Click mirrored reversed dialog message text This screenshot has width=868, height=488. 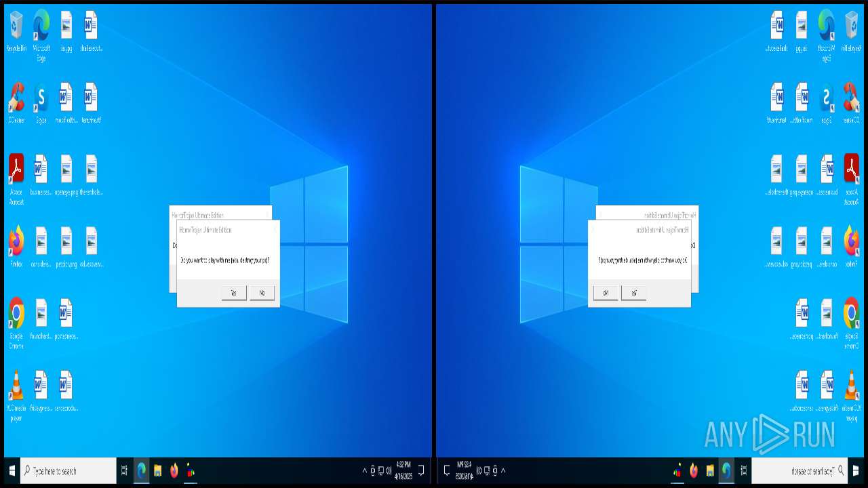(x=643, y=260)
